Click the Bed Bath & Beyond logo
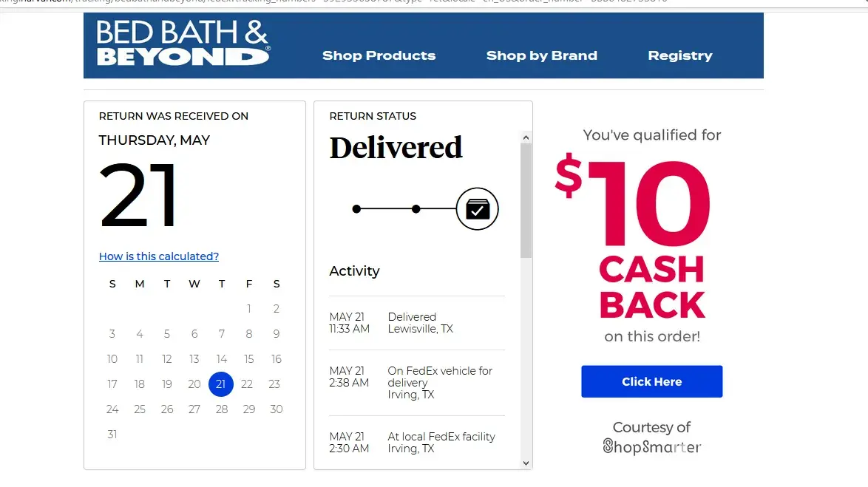 (183, 44)
